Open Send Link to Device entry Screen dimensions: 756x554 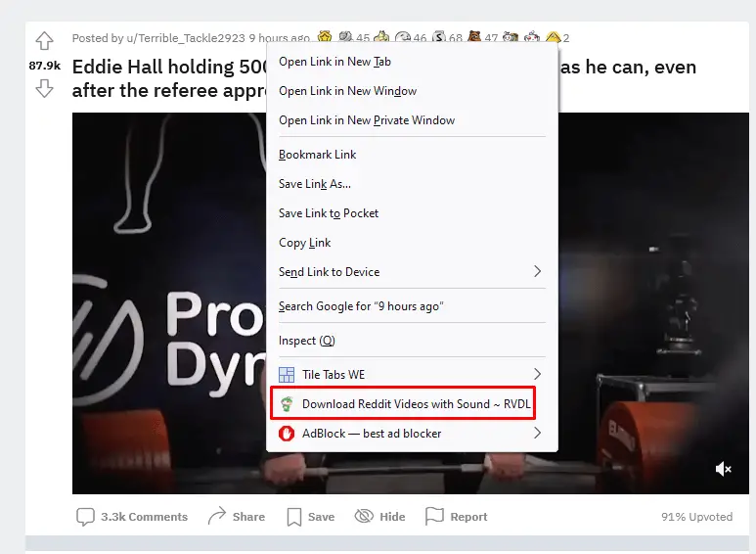[413, 272]
